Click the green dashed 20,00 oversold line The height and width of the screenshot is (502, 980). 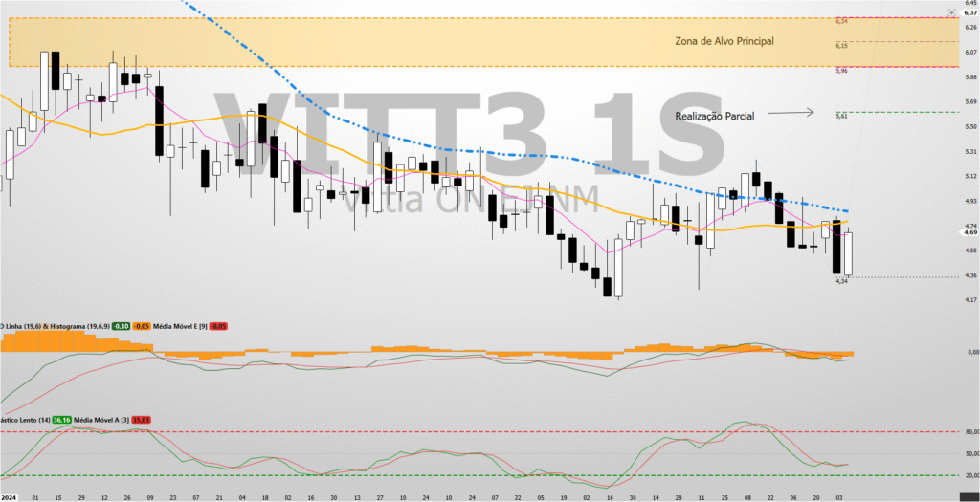tap(479, 475)
